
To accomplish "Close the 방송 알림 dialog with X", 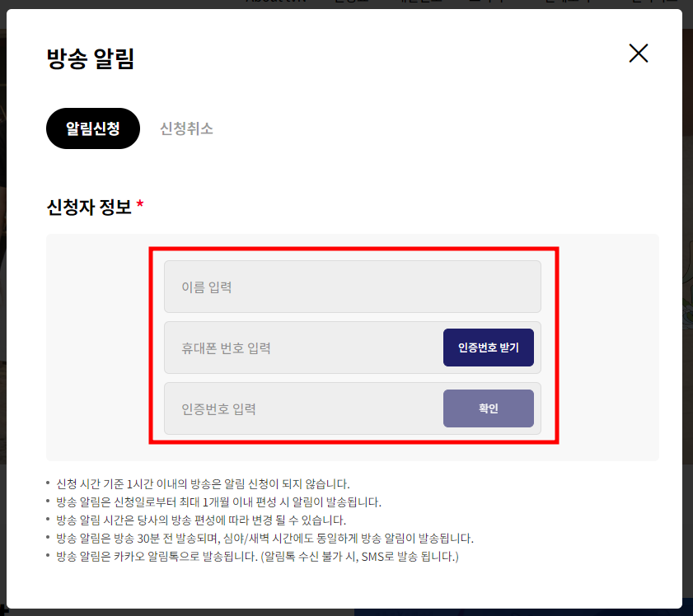I will coord(638,54).
